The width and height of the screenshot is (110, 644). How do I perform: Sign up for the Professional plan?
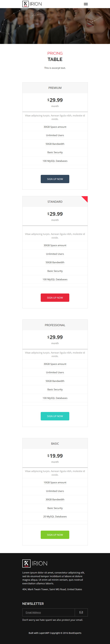tap(55, 416)
